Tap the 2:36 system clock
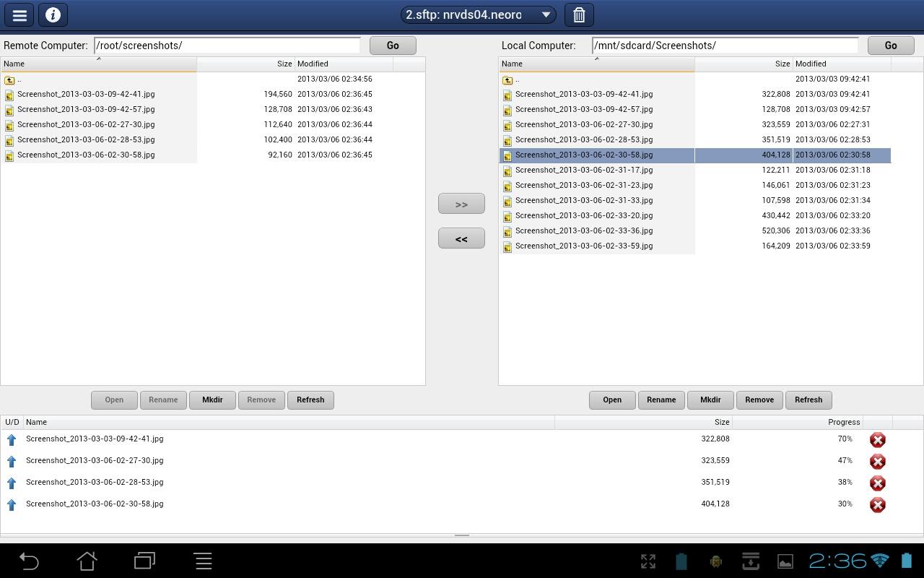The height and width of the screenshot is (578, 924). (837, 561)
